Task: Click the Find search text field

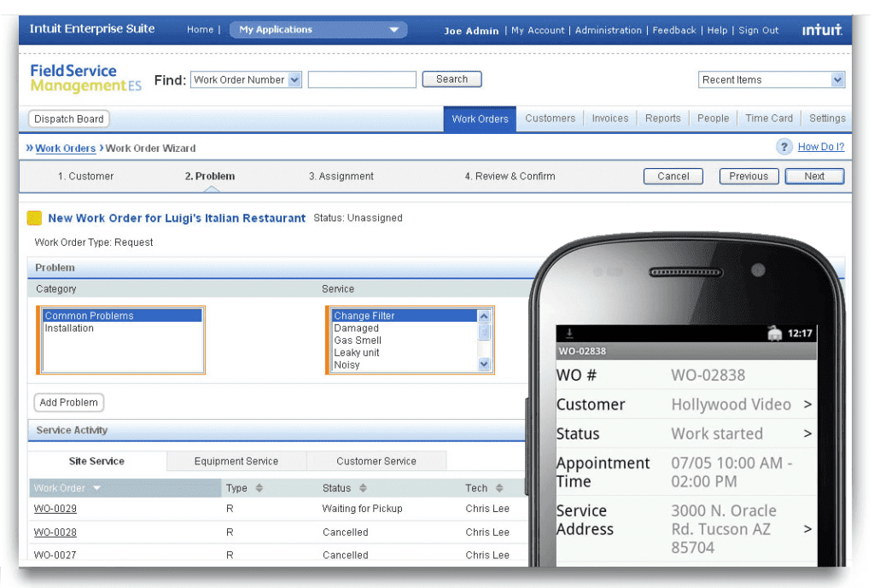Action: [362, 79]
